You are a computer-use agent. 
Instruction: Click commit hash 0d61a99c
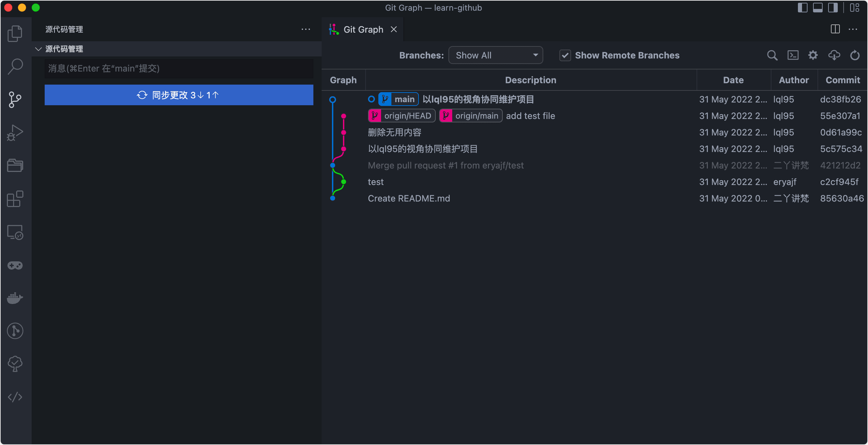click(x=841, y=132)
